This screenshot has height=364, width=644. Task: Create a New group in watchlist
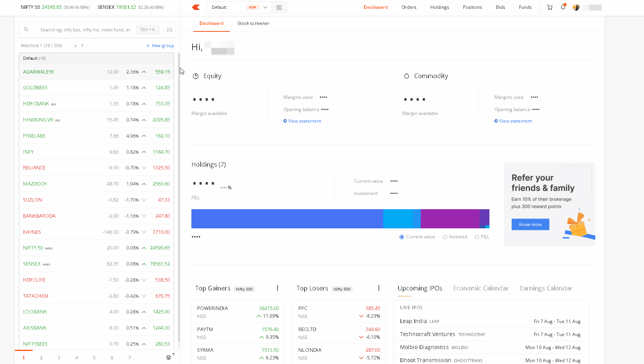160,46
